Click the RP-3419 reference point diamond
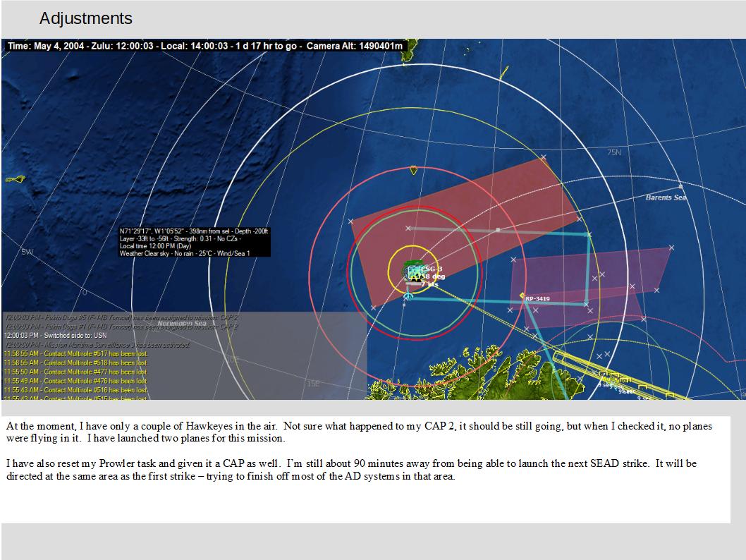The image size is (746, 560). coord(522,296)
